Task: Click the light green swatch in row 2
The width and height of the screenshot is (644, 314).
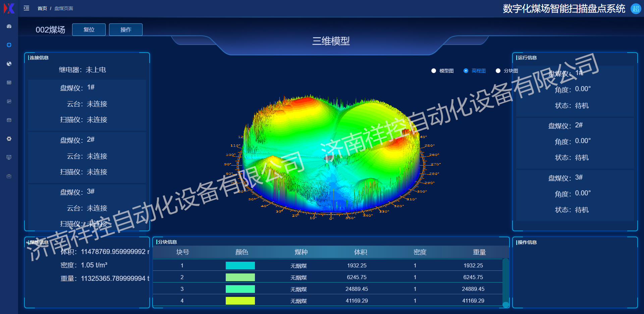Action: [240, 277]
